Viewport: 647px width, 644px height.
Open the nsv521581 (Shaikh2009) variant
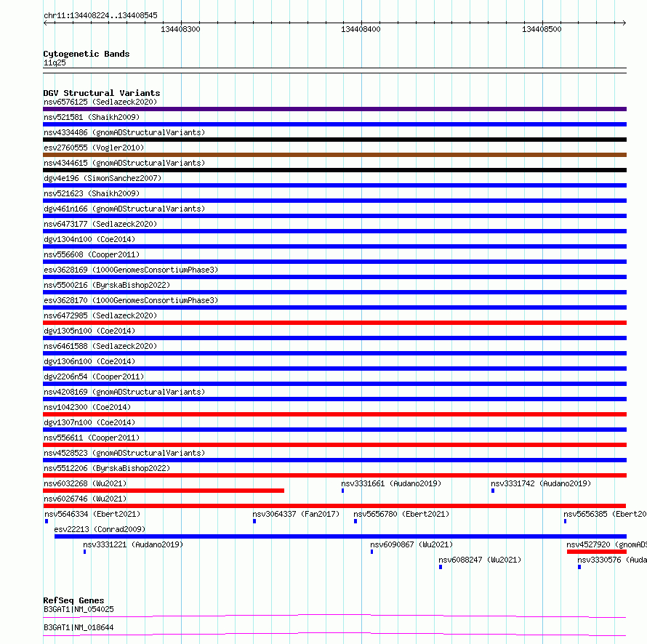click(x=92, y=117)
